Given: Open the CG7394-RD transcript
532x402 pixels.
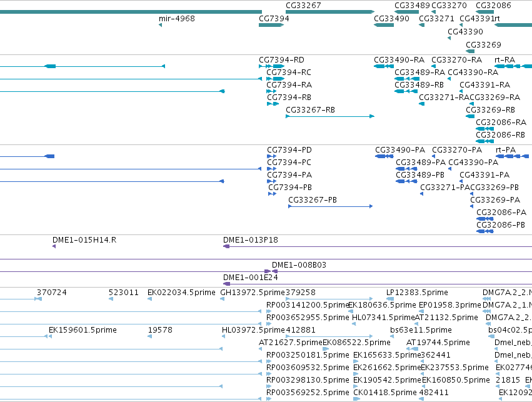Looking at the screenshot, I should [281, 61].
